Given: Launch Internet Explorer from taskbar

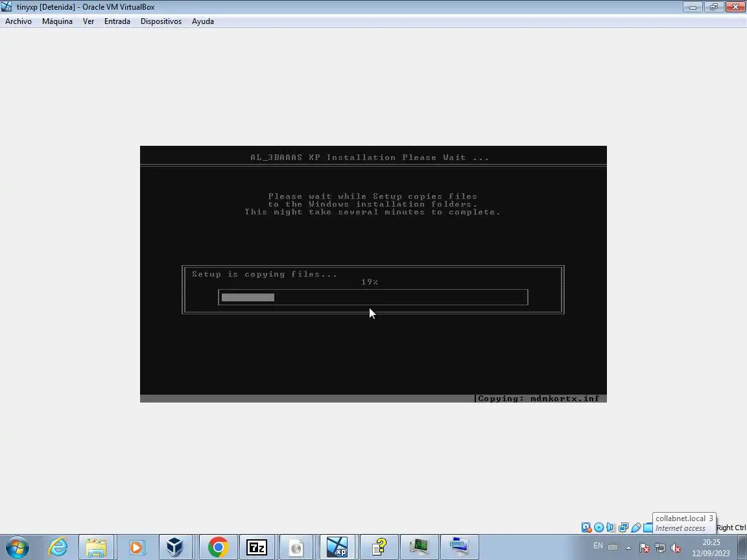Looking at the screenshot, I should [58, 547].
